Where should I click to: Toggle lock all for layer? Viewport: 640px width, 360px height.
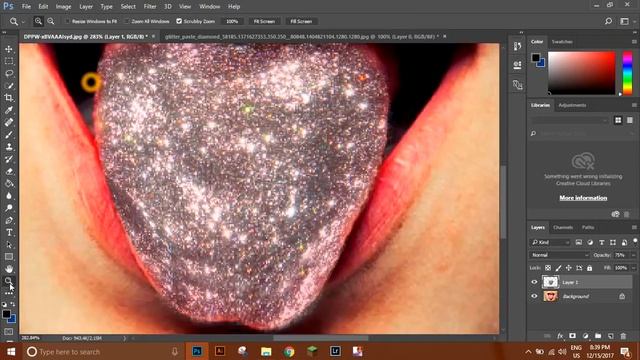point(589,268)
